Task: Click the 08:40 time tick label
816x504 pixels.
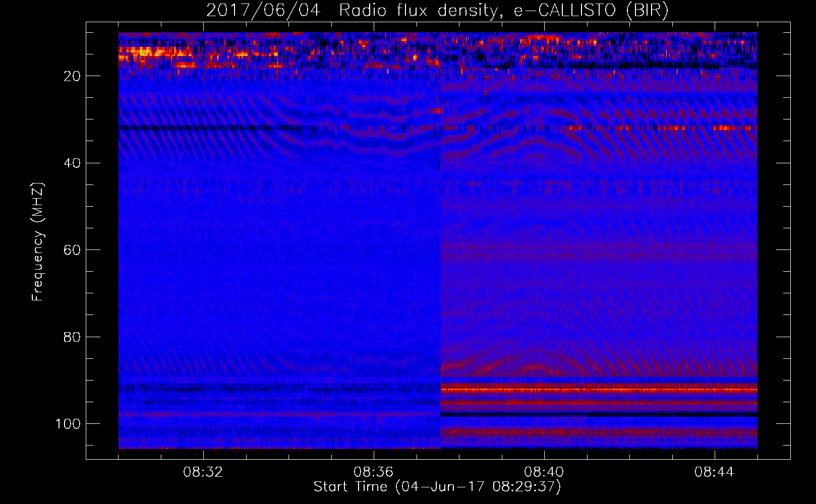Action: 544,472
